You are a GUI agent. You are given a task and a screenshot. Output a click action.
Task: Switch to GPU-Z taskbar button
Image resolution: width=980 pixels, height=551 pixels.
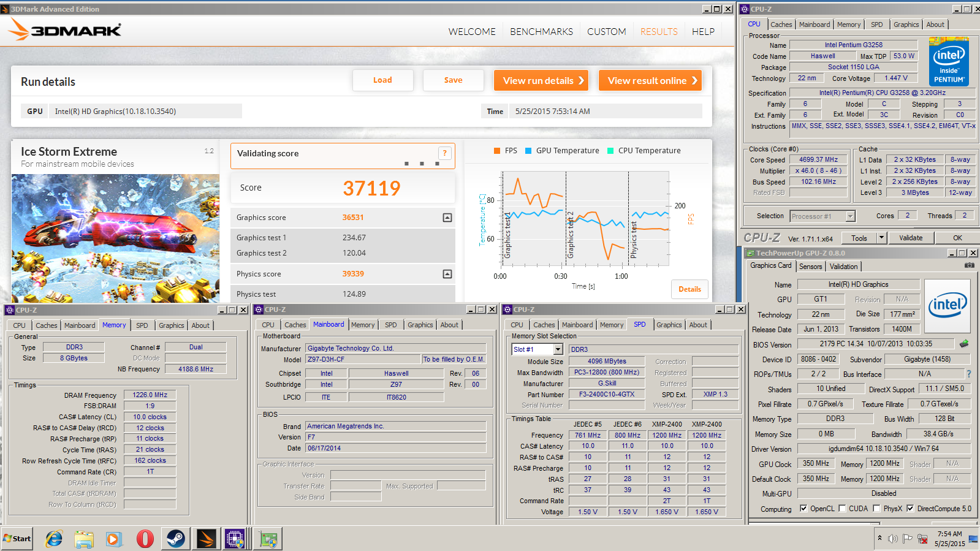point(268,539)
